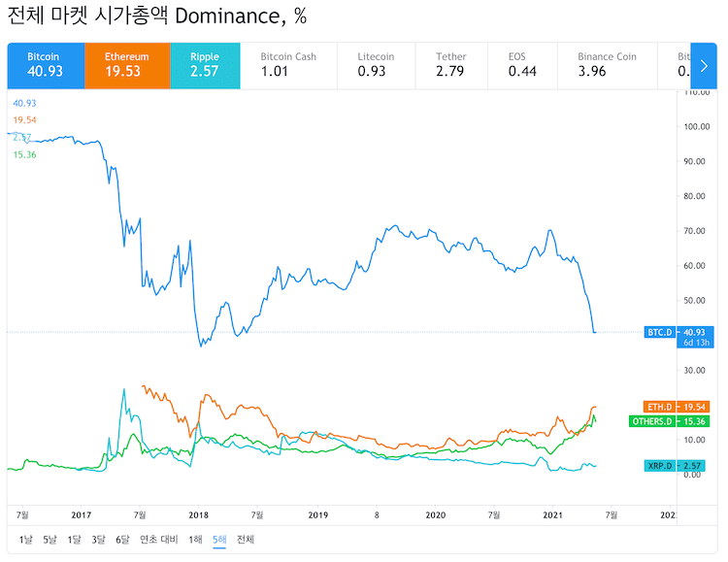This screenshot has height=562, width=728.
Task: Toggle the Ethereum dominance series
Action: coord(127,65)
